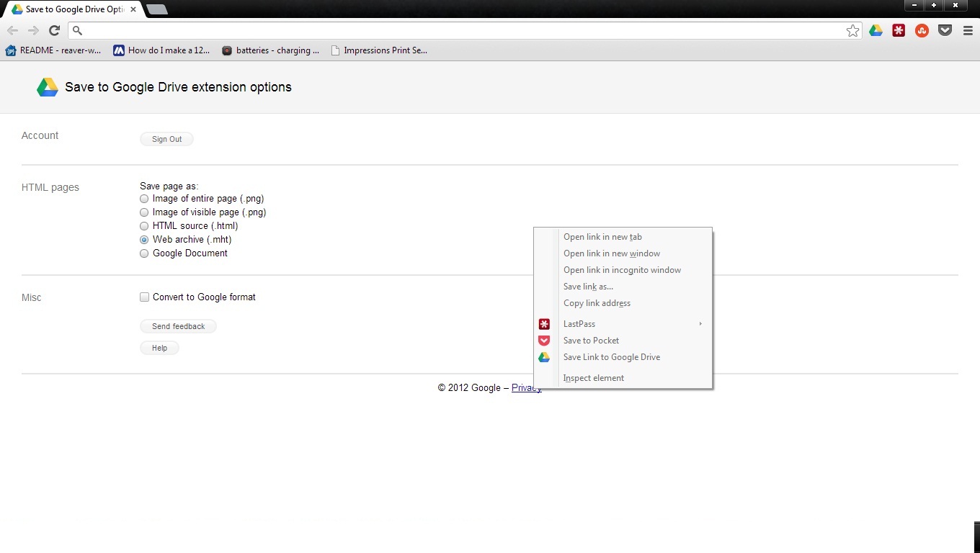
Task: Click the search magnifier icon in address bar
Action: [x=78, y=31]
